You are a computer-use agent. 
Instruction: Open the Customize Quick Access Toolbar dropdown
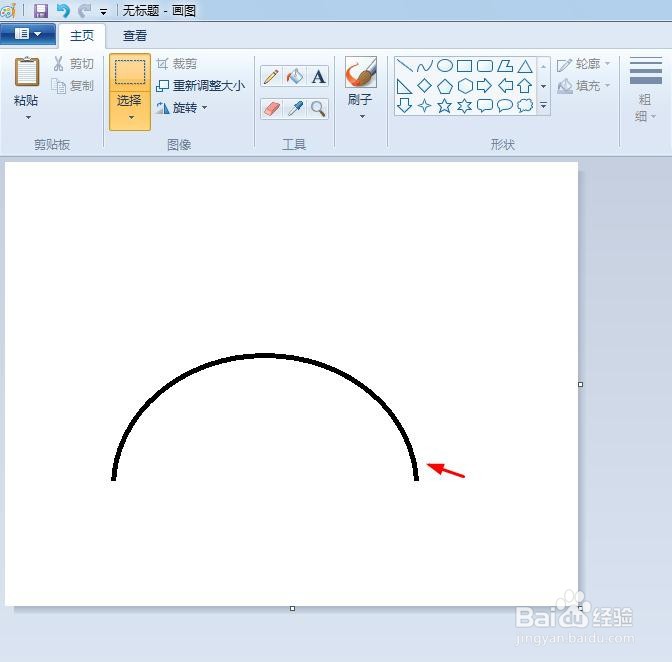(x=103, y=12)
